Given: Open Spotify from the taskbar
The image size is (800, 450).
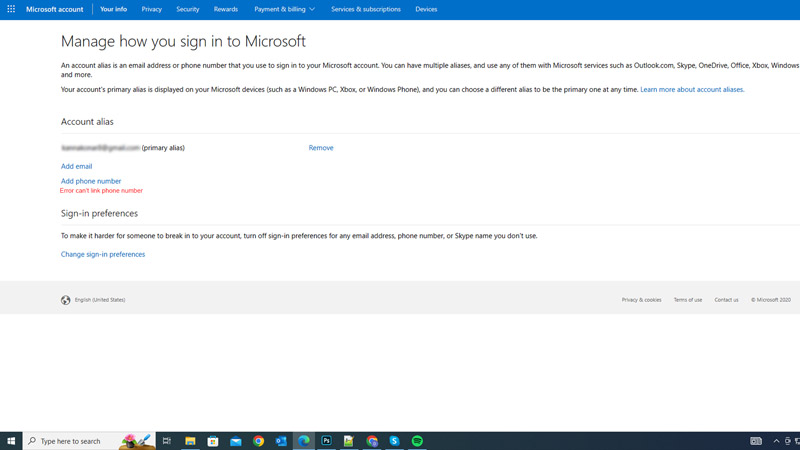Looking at the screenshot, I should [x=417, y=441].
